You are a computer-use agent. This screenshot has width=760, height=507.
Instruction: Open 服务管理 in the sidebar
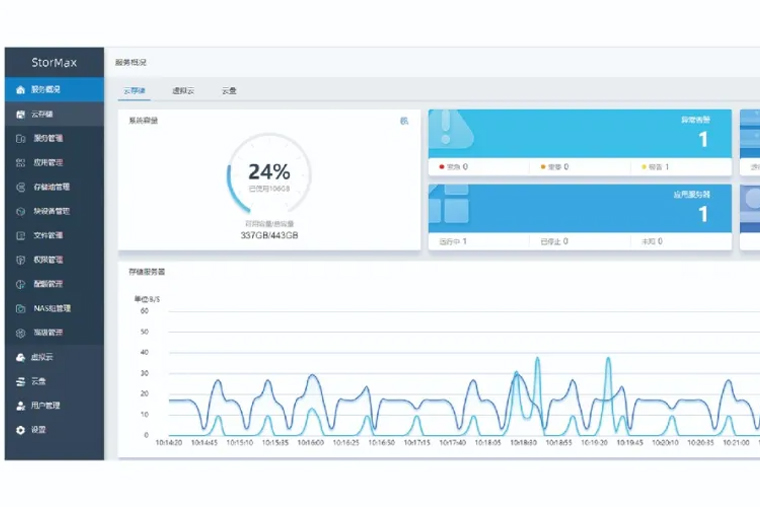[48, 139]
